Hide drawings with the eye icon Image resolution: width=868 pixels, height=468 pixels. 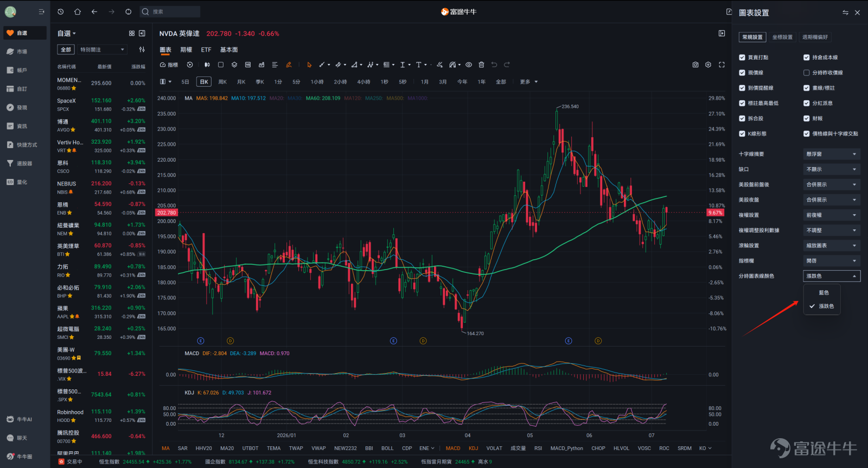(x=469, y=65)
